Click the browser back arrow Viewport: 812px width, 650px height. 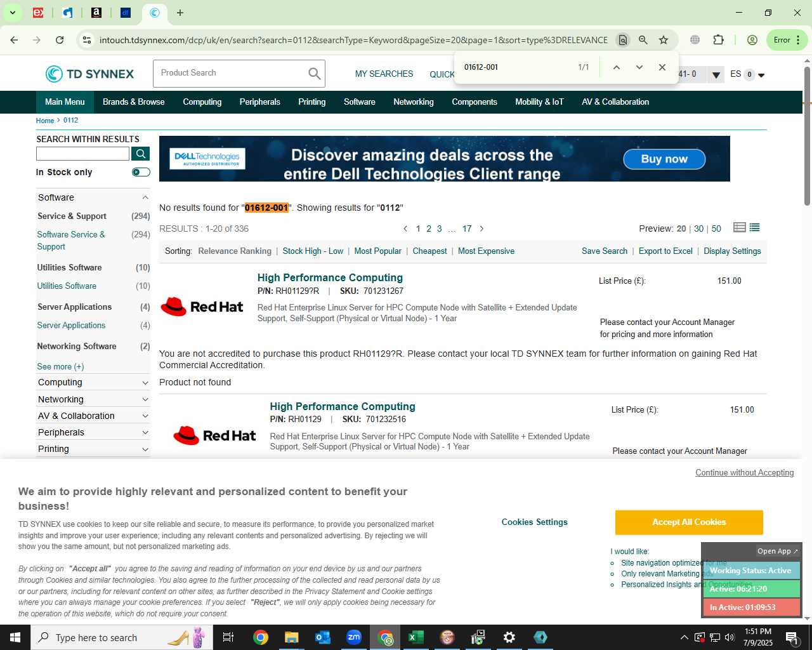coord(14,40)
